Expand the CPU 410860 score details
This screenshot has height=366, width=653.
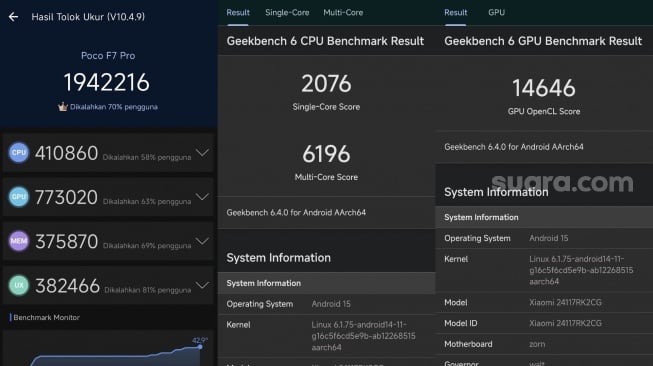202,153
